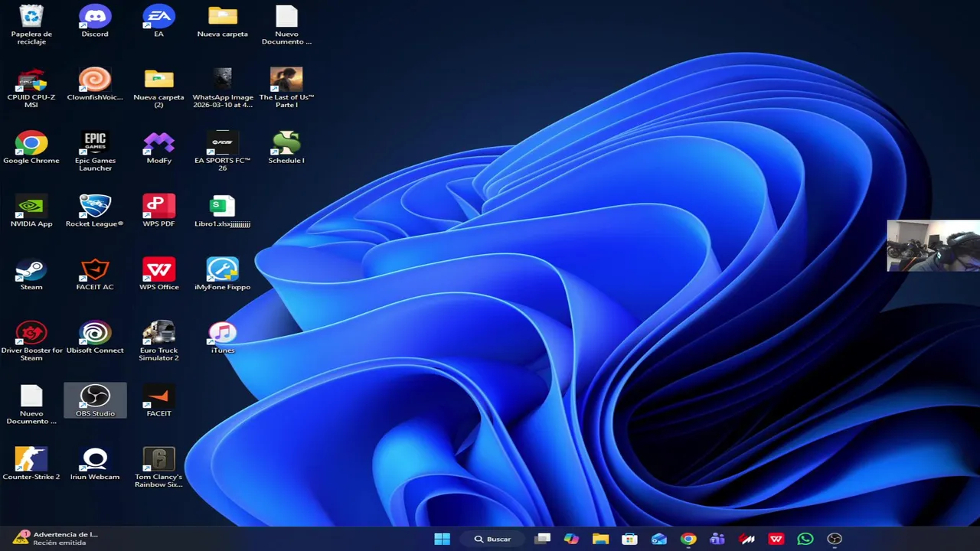Select the Rocket League shortcut
The width and height of the screenshot is (980, 551).
click(x=95, y=211)
